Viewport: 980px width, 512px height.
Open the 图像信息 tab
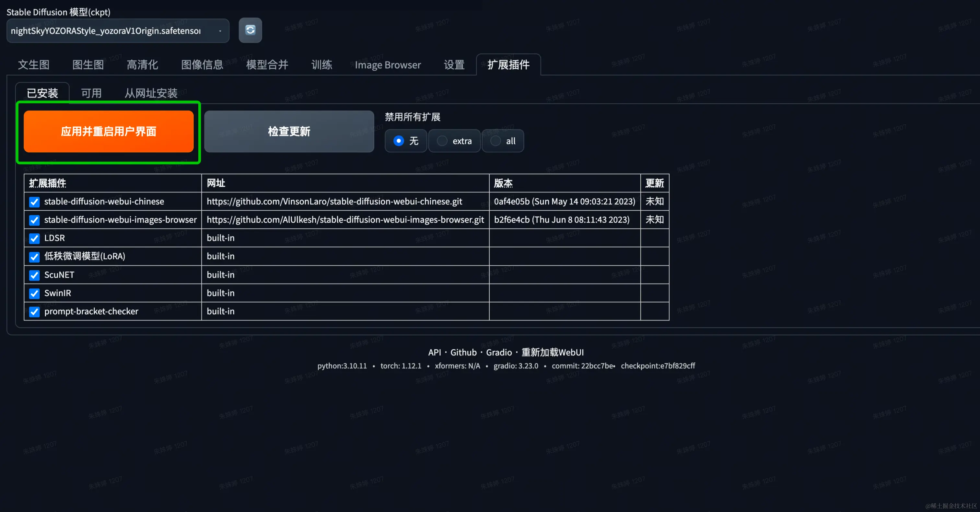[202, 65]
